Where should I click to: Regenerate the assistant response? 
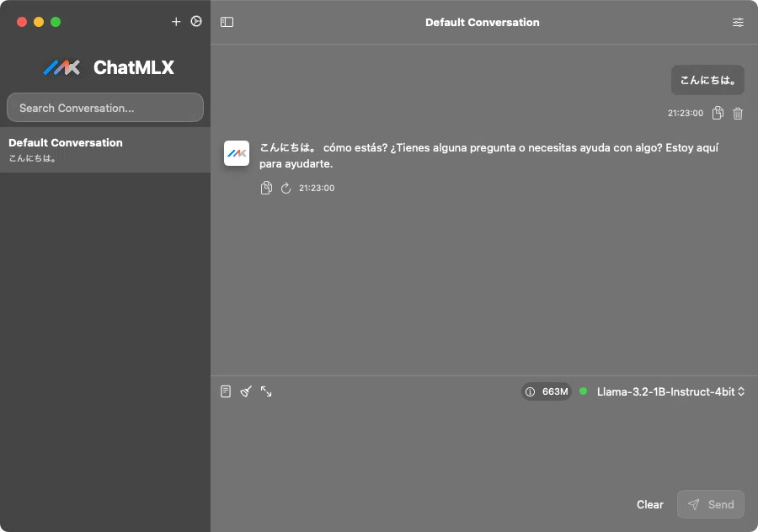(x=286, y=188)
